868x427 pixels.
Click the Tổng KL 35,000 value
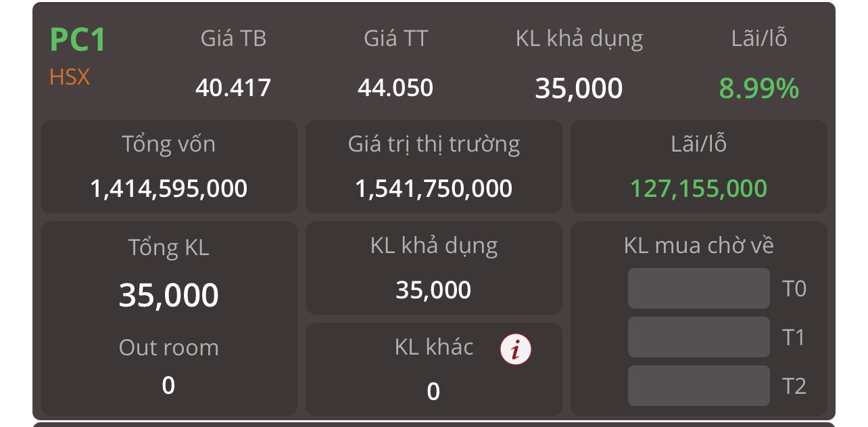click(169, 295)
